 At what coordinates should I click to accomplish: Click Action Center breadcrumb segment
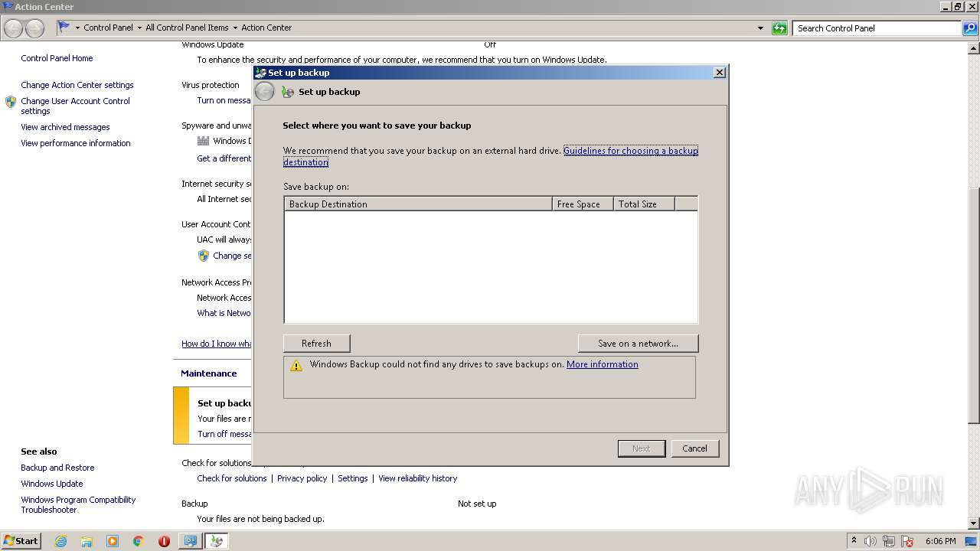[x=266, y=28]
